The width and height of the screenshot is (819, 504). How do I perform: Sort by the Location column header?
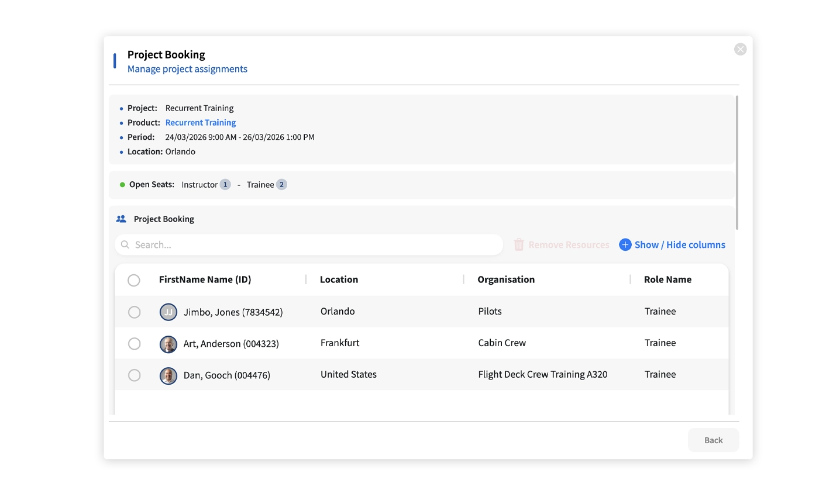(x=339, y=279)
